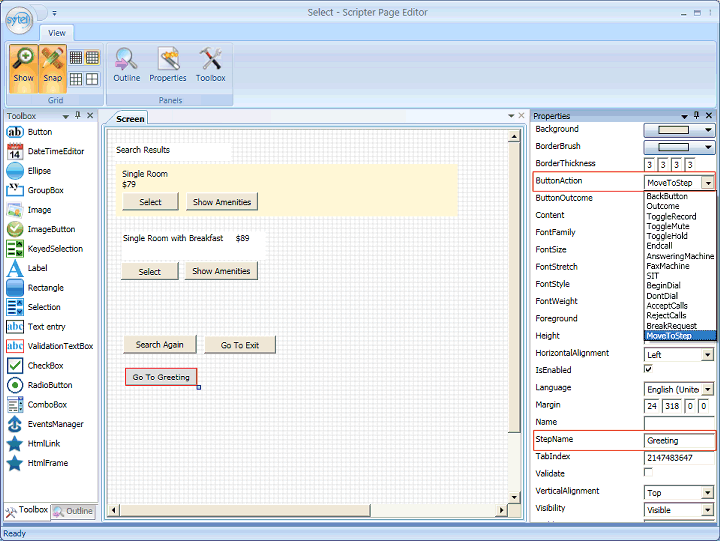
Task: Click the Background color swatch
Action: tap(673, 130)
